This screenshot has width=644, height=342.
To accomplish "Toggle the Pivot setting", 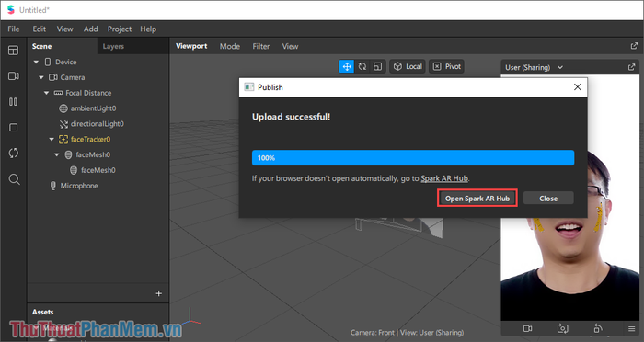I will click(447, 66).
